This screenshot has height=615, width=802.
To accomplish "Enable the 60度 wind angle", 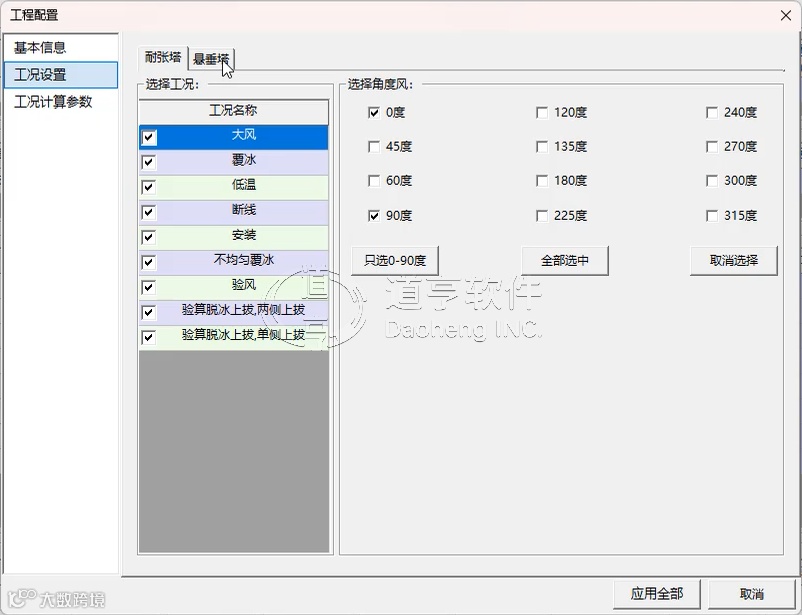I will (374, 181).
